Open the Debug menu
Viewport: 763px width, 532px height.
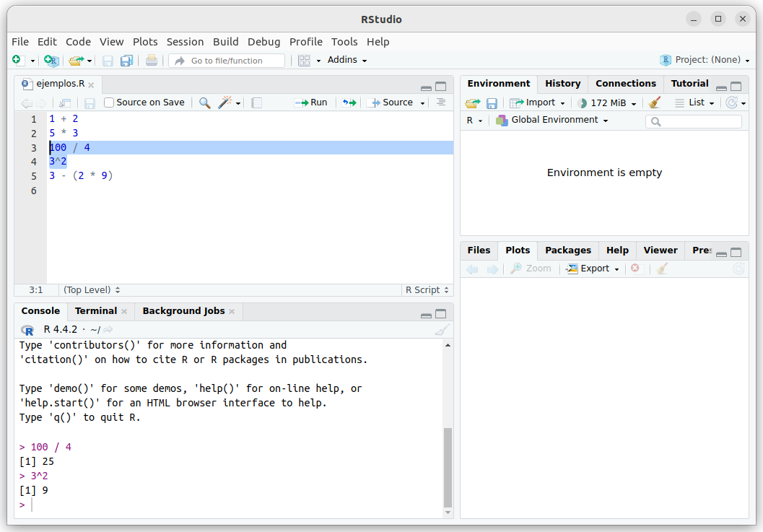(263, 42)
